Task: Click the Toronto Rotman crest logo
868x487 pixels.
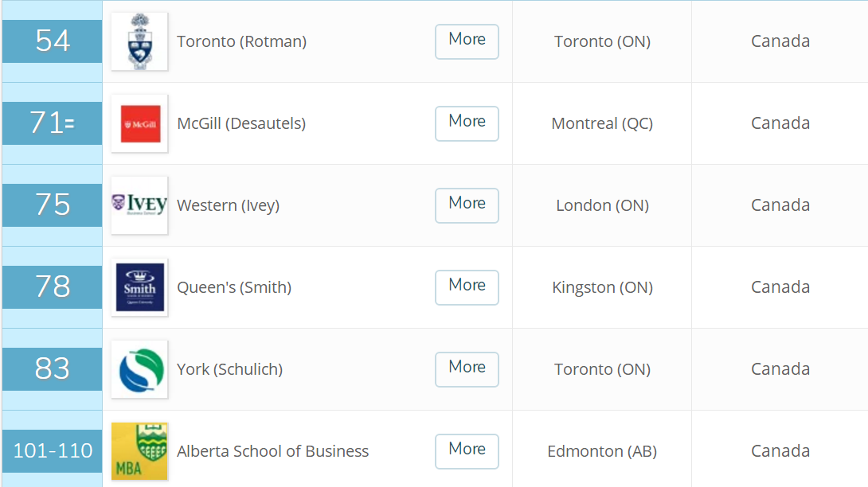Action: click(139, 41)
